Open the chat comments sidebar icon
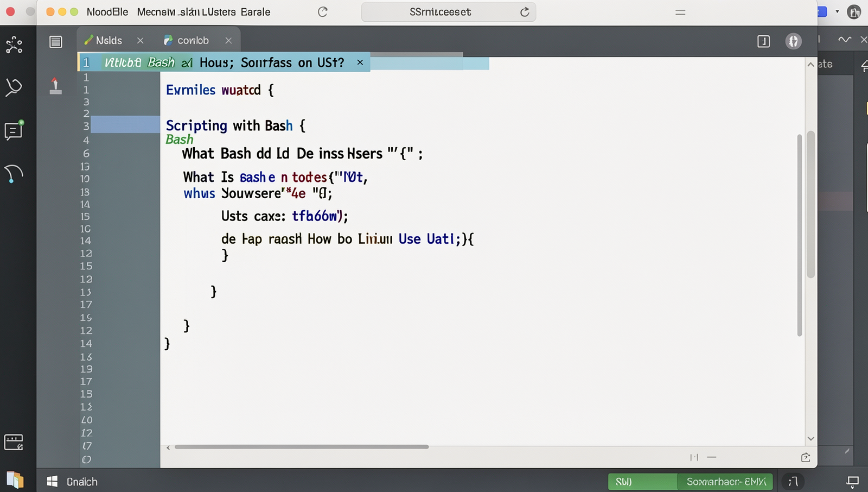 [14, 130]
